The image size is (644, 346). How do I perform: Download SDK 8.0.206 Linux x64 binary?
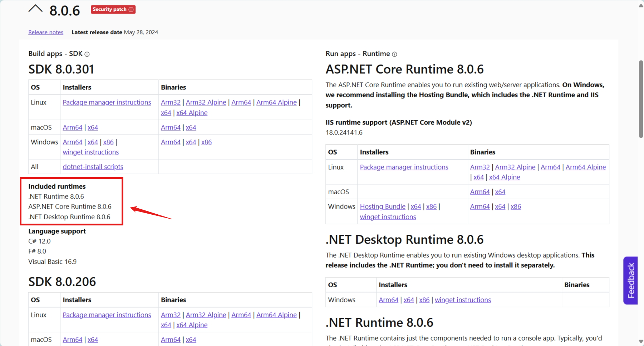coord(166,325)
